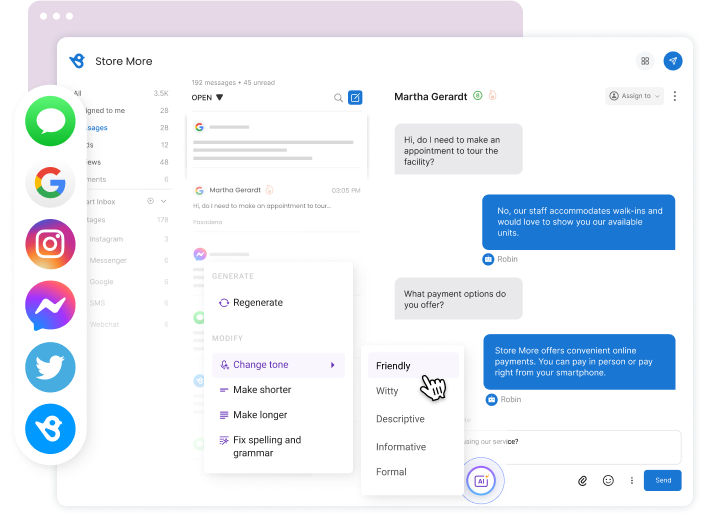The height and width of the screenshot is (520, 703).
Task: Click the AI assistant button in reply box
Action: (481, 481)
